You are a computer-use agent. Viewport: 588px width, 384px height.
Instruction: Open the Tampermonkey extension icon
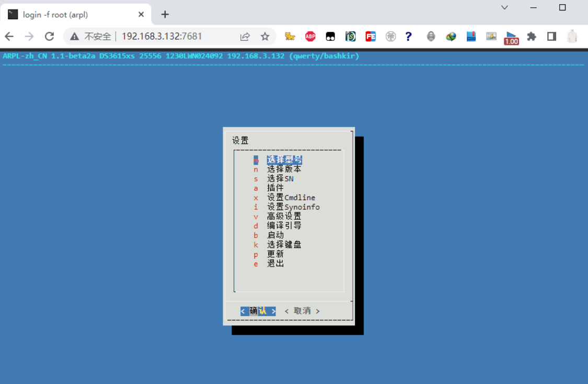coord(330,36)
